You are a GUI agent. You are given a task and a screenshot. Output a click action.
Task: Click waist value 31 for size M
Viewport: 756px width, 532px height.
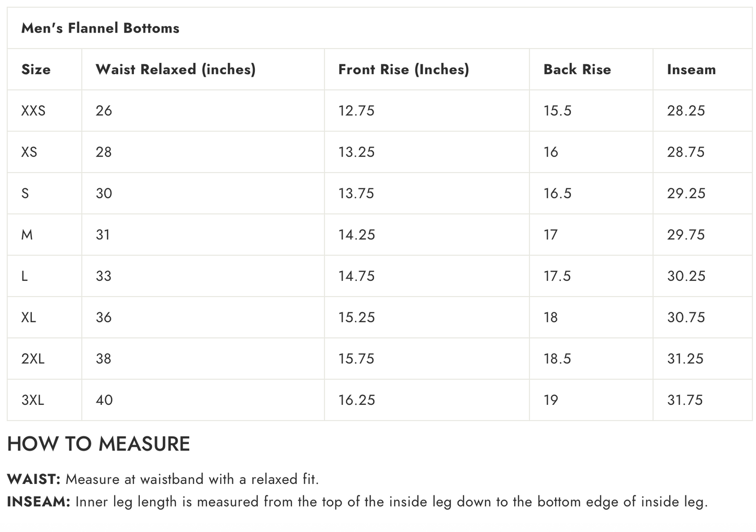103,235
